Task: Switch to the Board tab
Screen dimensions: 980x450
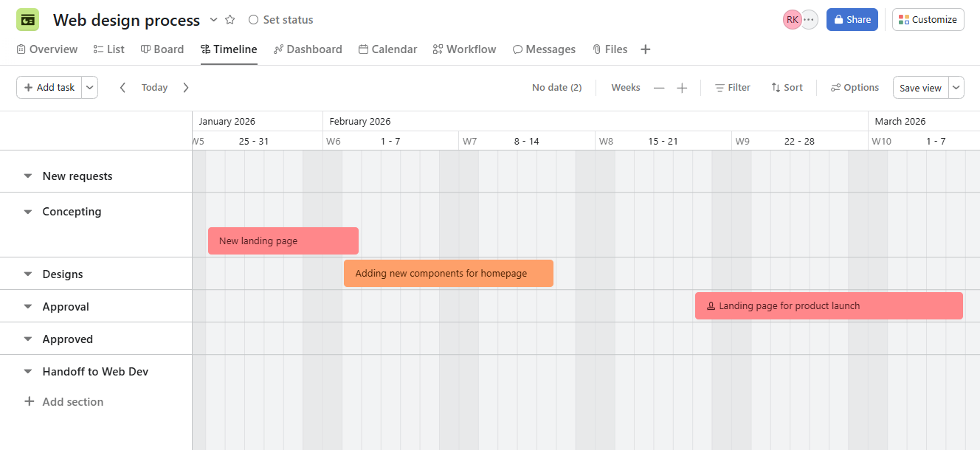Action: coord(162,49)
